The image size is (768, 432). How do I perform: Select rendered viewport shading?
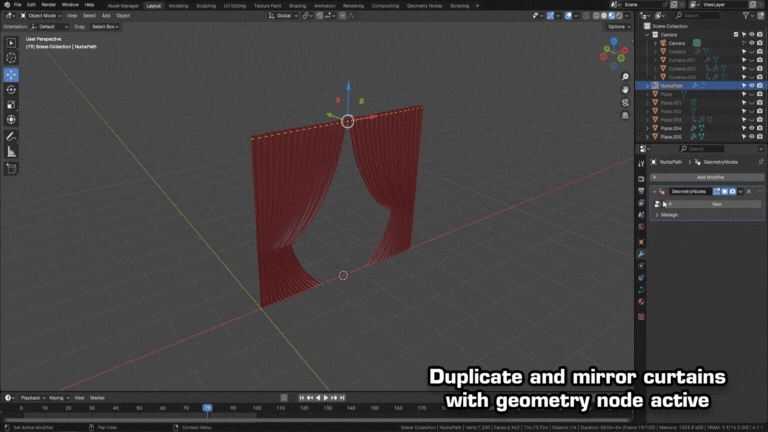click(x=620, y=16)
